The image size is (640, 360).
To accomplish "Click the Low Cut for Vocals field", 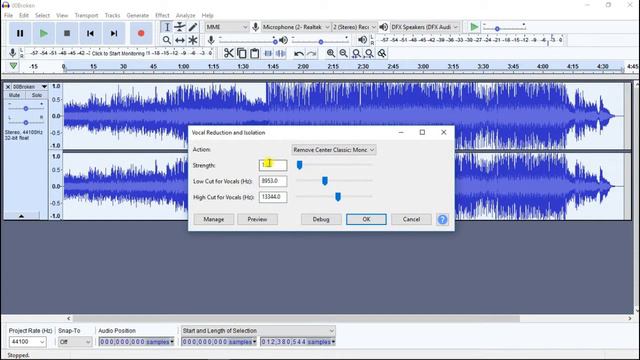I will pyautogui.click(x=273, y=181).
